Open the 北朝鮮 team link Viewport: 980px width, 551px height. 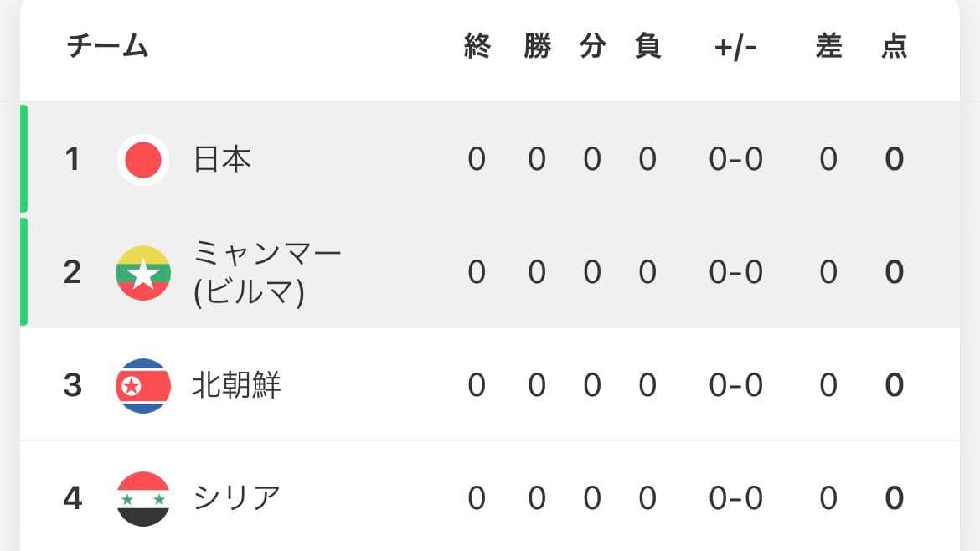coord(236,385)
